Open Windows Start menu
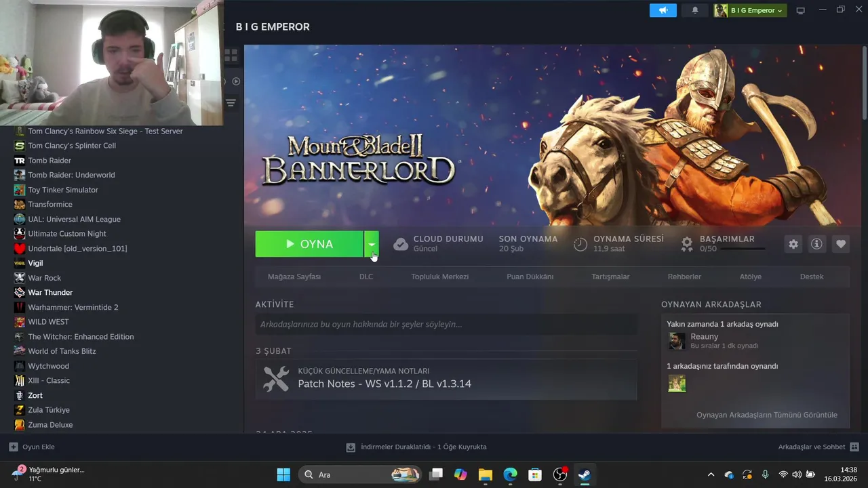868x488 pixels. 283,474
